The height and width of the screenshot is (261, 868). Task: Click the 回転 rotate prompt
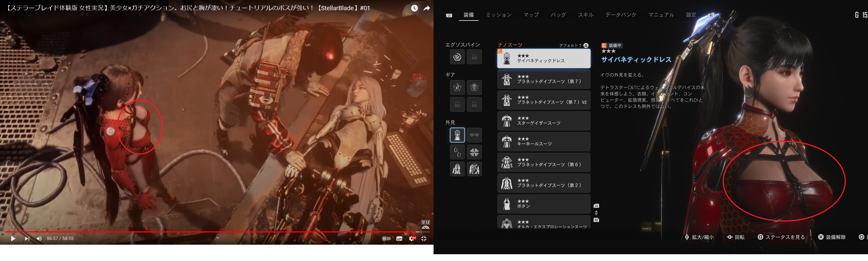coord(736,237)
